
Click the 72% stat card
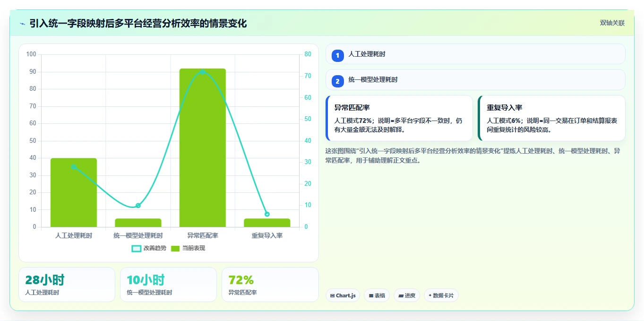click(x=270, y=285)
